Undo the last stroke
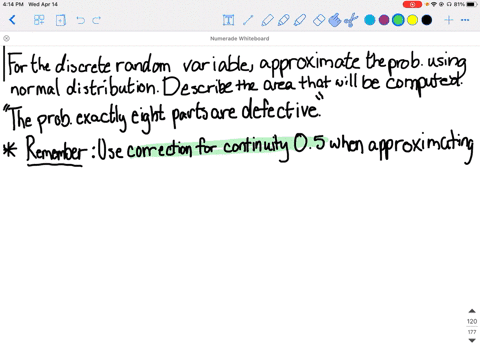This screenshot has width=480, height=360. point(80,20)
